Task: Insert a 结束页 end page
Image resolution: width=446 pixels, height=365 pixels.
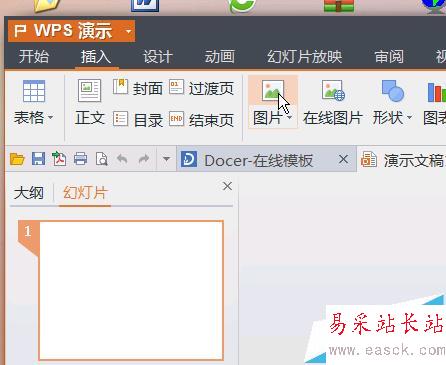Action: [201, 120]
